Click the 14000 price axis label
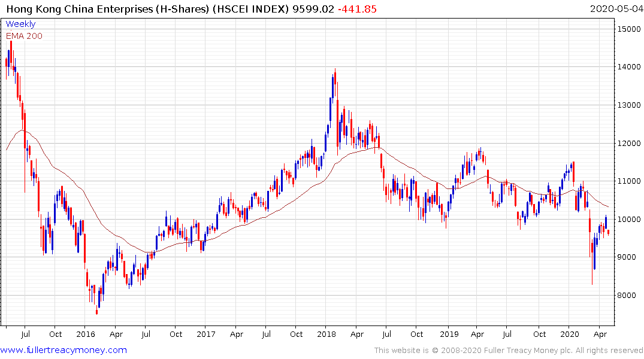Image resolution: width=644 pixels, height=359 pixels. (x=628, y=67)
